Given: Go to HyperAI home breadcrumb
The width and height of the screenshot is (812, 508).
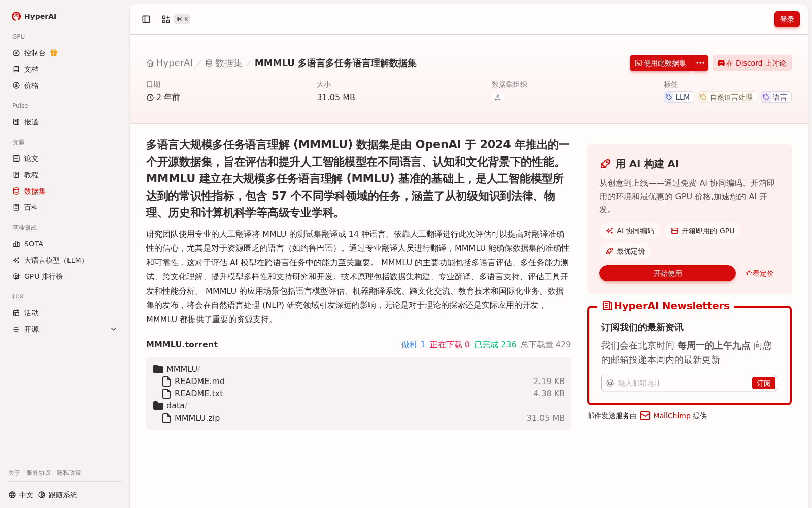Looking at the screenshot, I should click(170, 63).
